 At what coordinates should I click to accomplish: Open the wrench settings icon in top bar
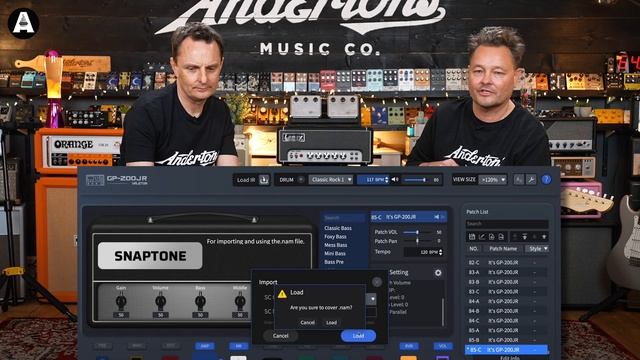click(531, 180)
